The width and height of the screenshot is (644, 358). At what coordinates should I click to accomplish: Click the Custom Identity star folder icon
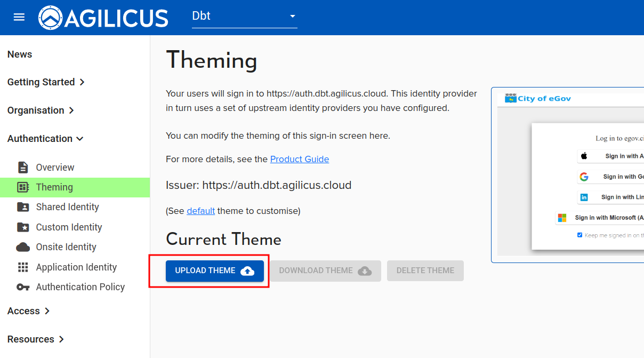[x=23, y=227]
